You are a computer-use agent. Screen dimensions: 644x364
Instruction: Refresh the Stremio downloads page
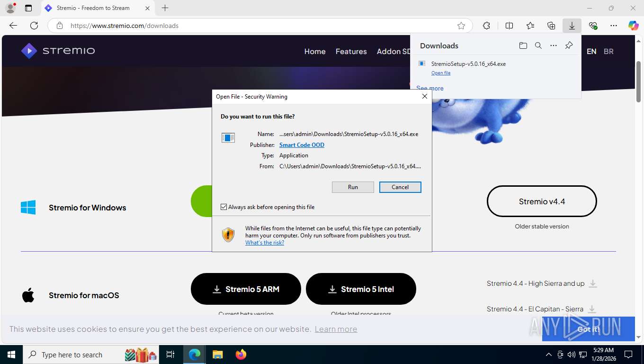point(34,26)
